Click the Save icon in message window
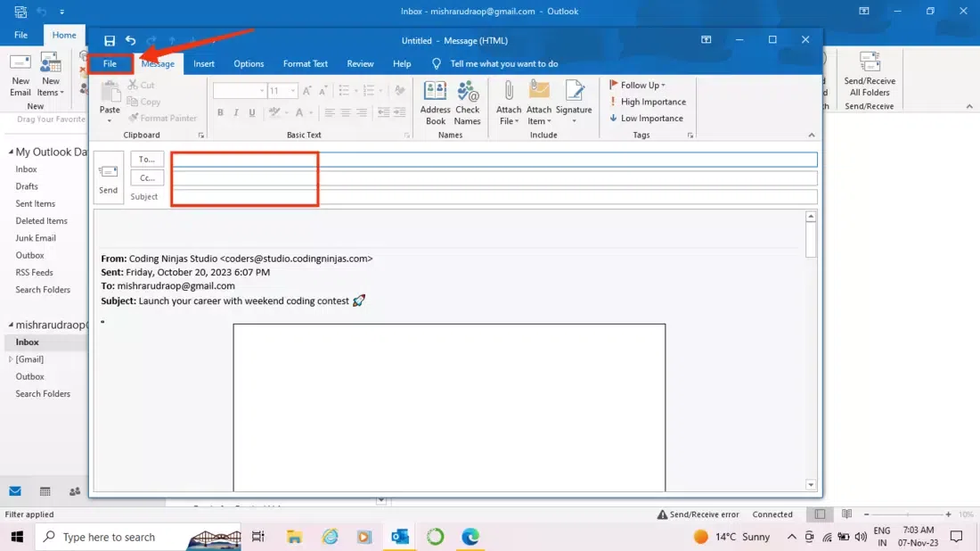Screen dimensions: 980x551 pyautogui.click(x=110, y=41)
